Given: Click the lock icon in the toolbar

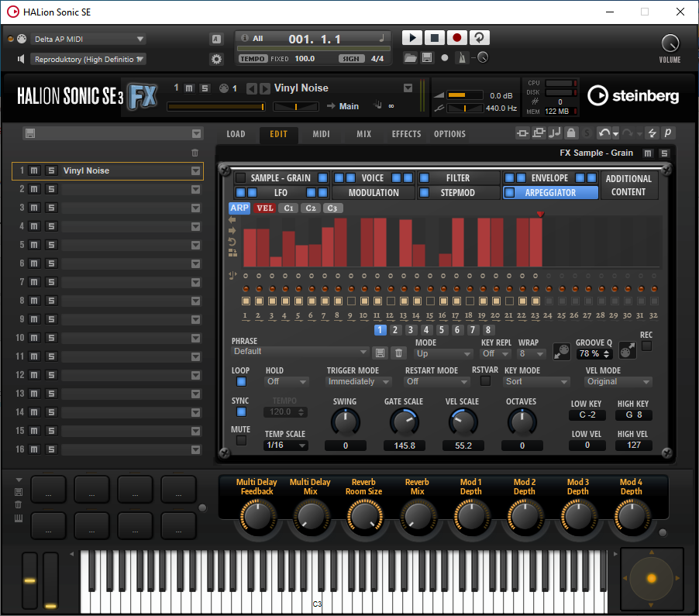Looking at the screenshot, I should click(x=571, y=132).
